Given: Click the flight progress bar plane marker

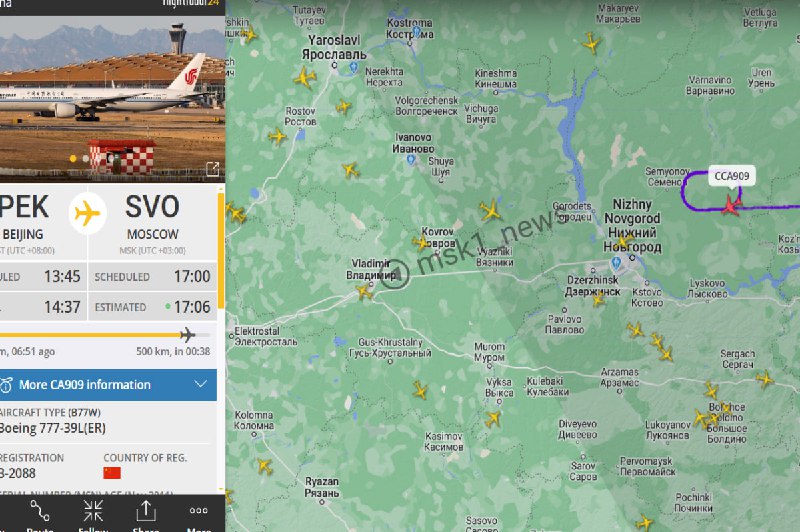Looking at the screenshot, I should point(188,335).
